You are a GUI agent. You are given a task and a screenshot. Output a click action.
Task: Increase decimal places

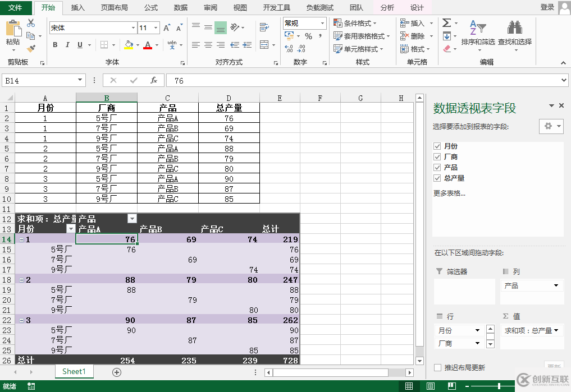pos(289,48)
